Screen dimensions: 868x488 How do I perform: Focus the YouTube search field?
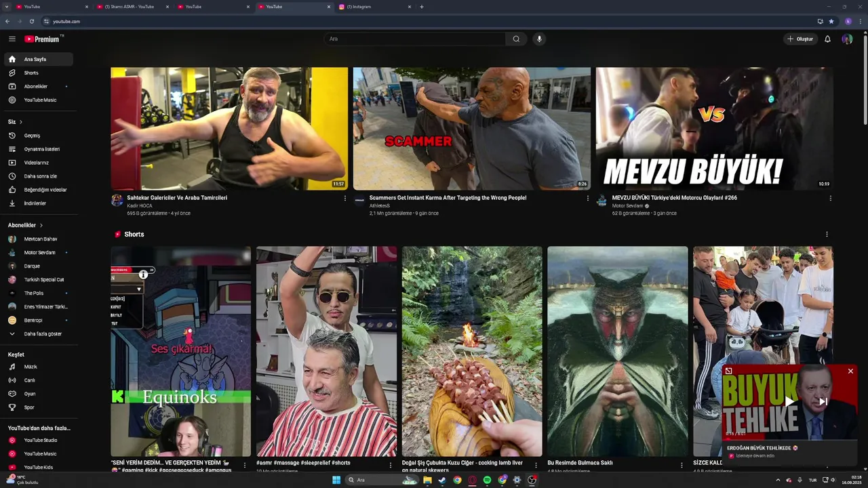(415, 39)
